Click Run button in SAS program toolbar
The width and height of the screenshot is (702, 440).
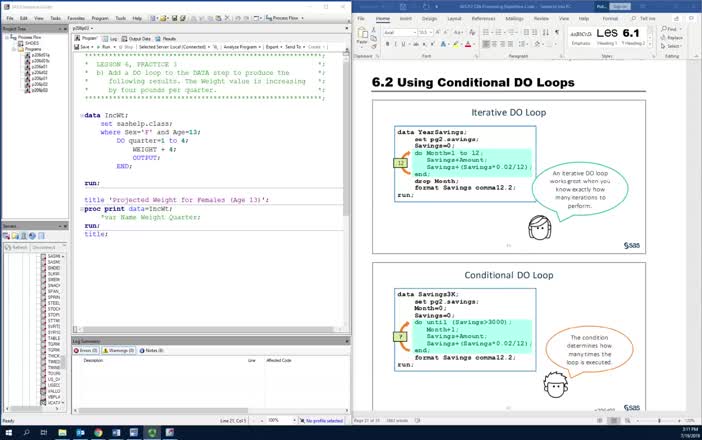(x=103, y=47)
